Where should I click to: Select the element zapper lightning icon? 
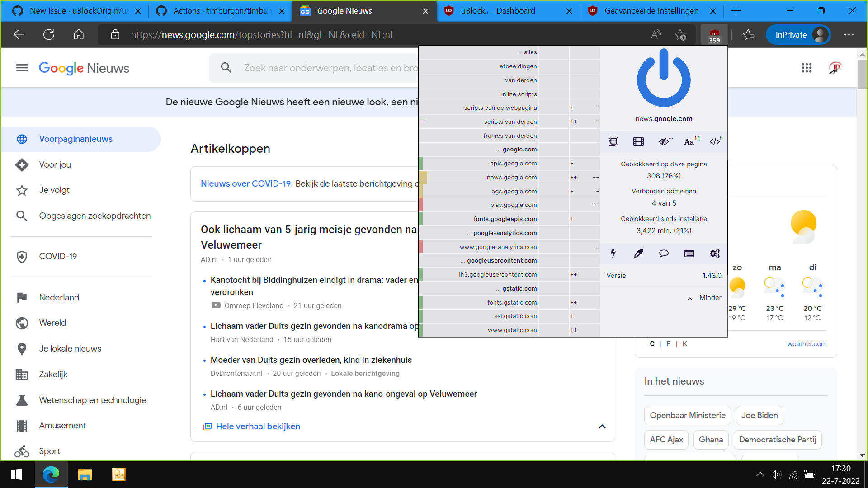pos(613,253)
